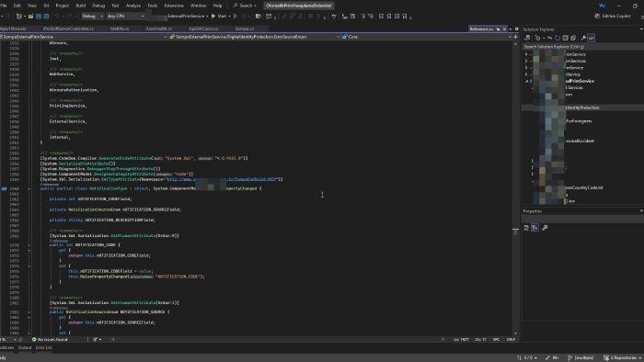
Task: Collapse the NotificationType class code fold
Action: coord(29,188)
